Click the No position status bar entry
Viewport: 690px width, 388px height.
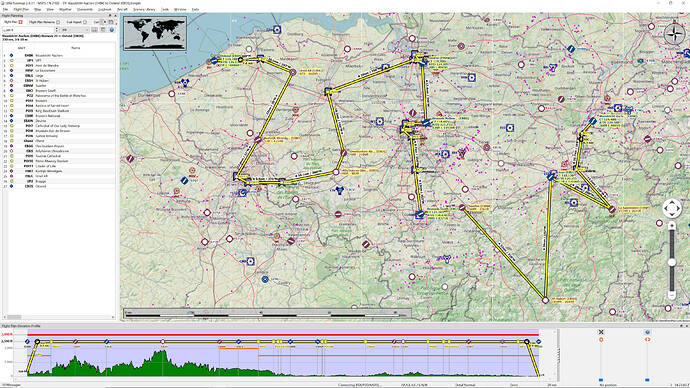608,385
